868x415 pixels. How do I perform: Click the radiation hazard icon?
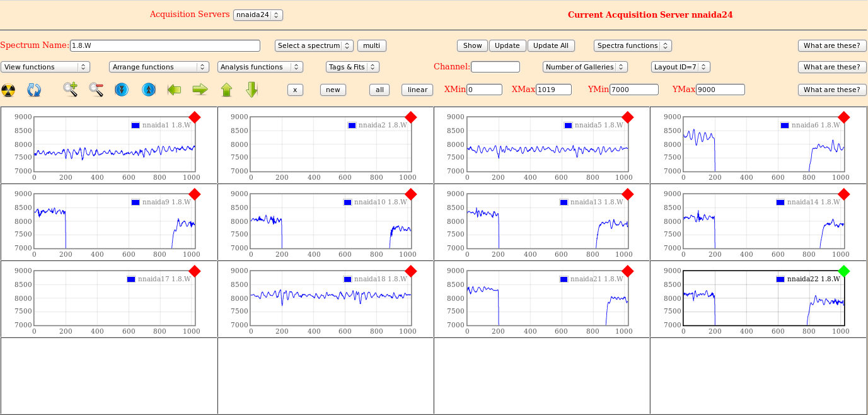click(8, 90)
